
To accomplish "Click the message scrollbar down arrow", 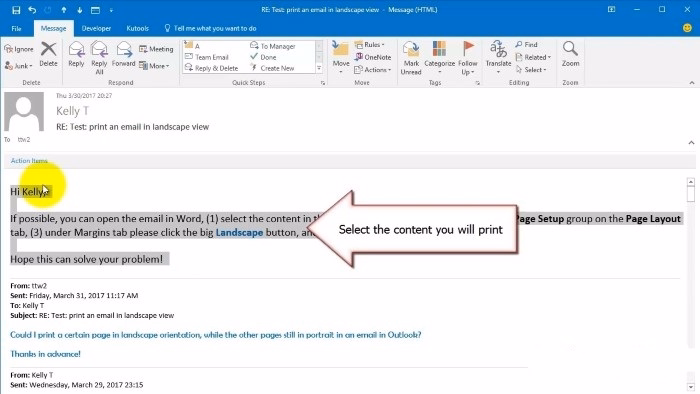I will (691, 387).
